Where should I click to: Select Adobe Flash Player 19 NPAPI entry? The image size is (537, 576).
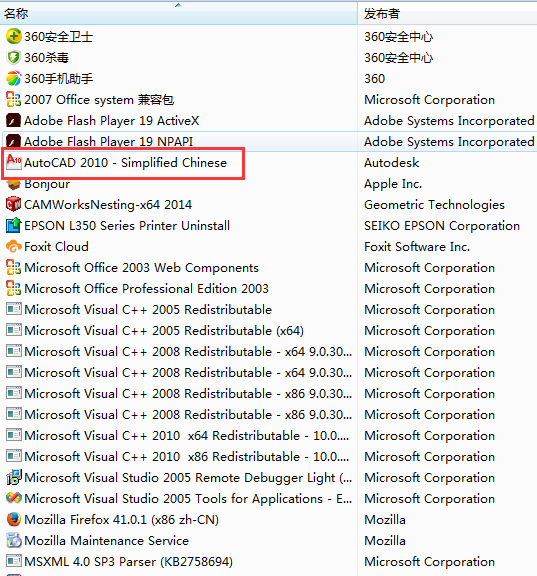(x=108, y=141)
